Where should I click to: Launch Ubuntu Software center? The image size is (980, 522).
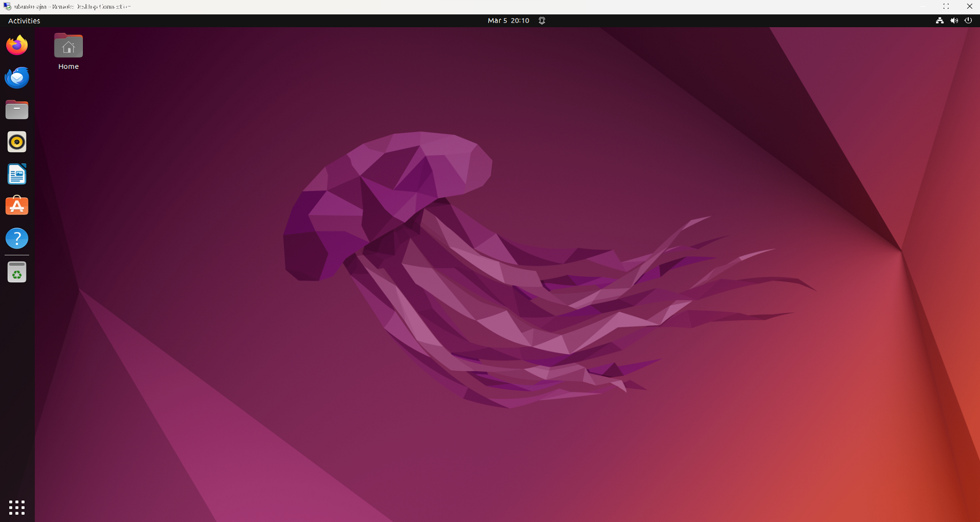coord(16,205)
